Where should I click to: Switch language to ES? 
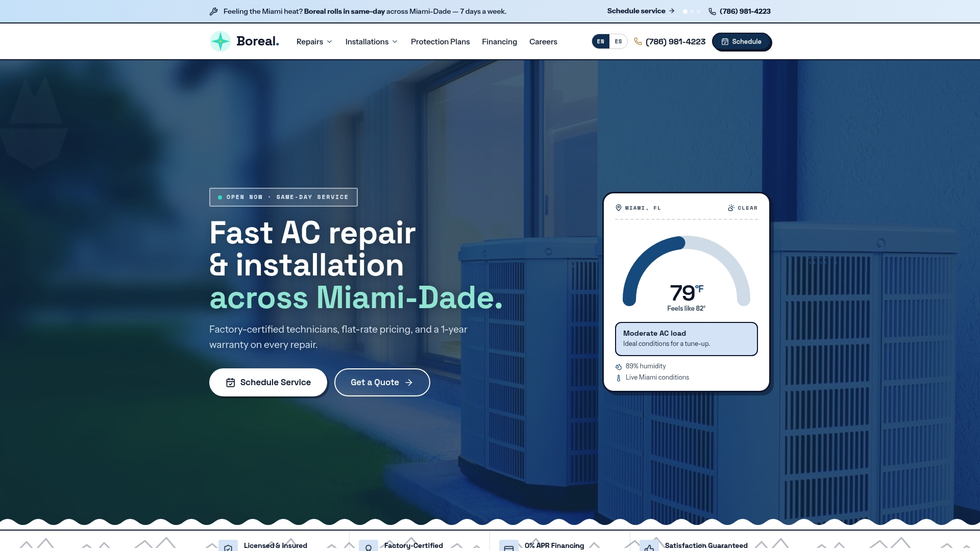[618, 41]
